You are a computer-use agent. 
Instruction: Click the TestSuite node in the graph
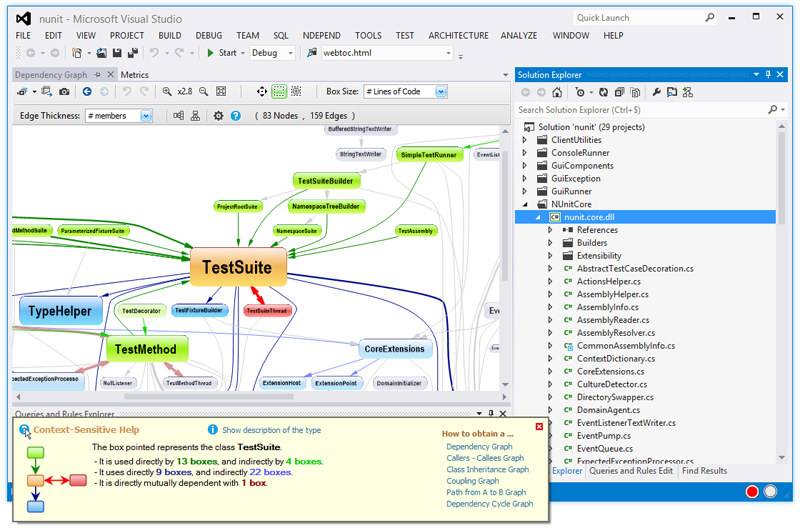(x=238, y=267)
